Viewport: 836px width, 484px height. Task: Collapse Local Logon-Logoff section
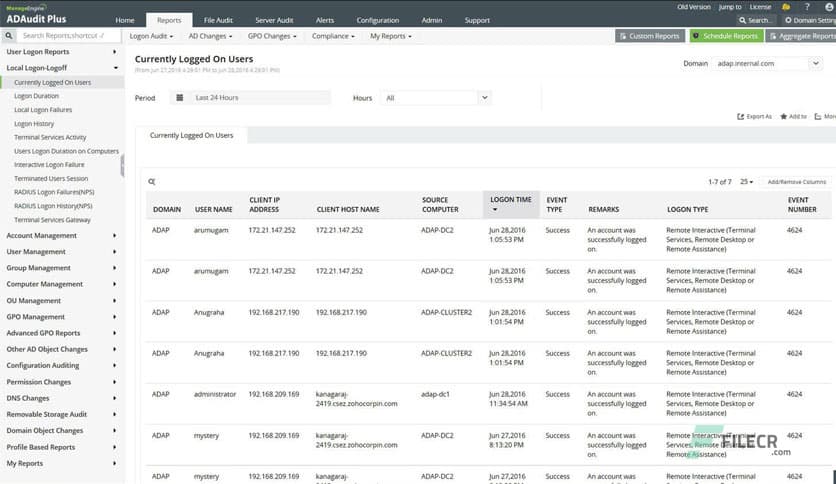tap(62, 68)
